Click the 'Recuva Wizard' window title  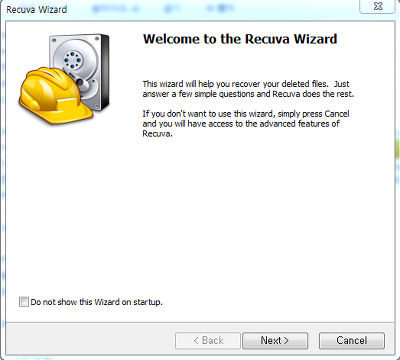(x=37, y=9)
